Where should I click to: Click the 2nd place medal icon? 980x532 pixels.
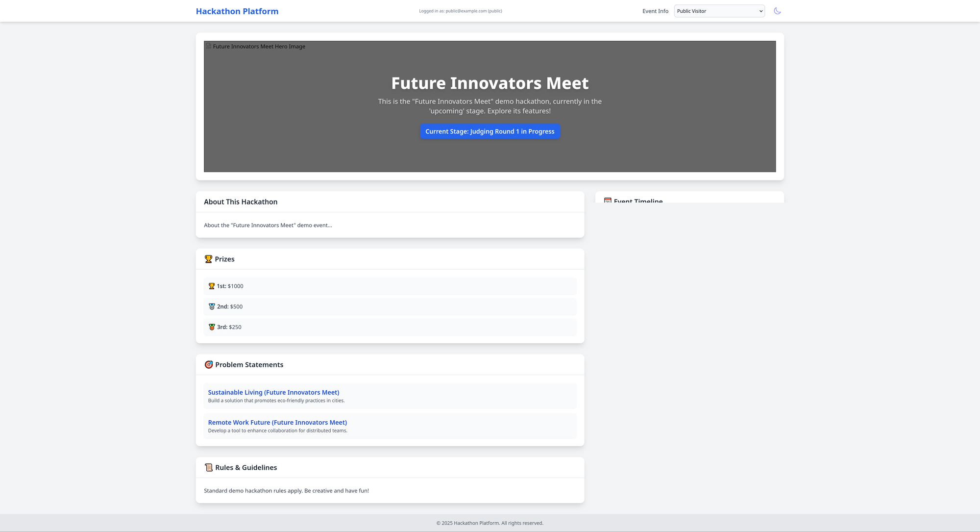pyautogui.click(x=212, y=306)
